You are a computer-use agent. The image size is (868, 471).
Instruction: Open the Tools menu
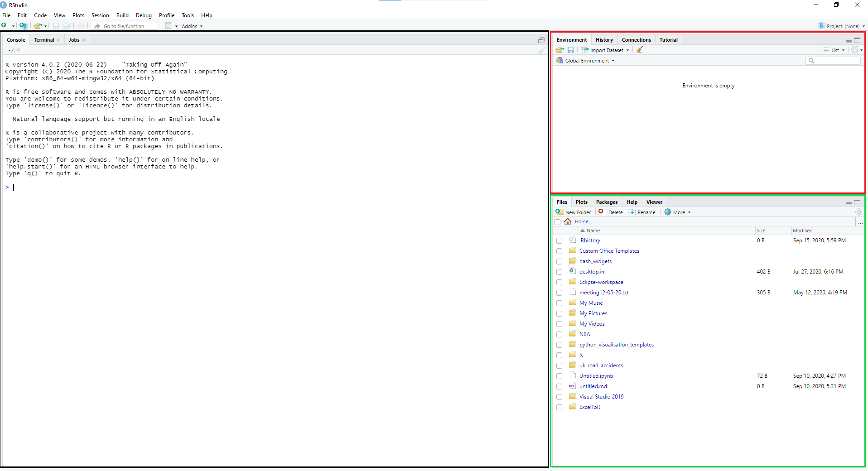click(188, 15)
